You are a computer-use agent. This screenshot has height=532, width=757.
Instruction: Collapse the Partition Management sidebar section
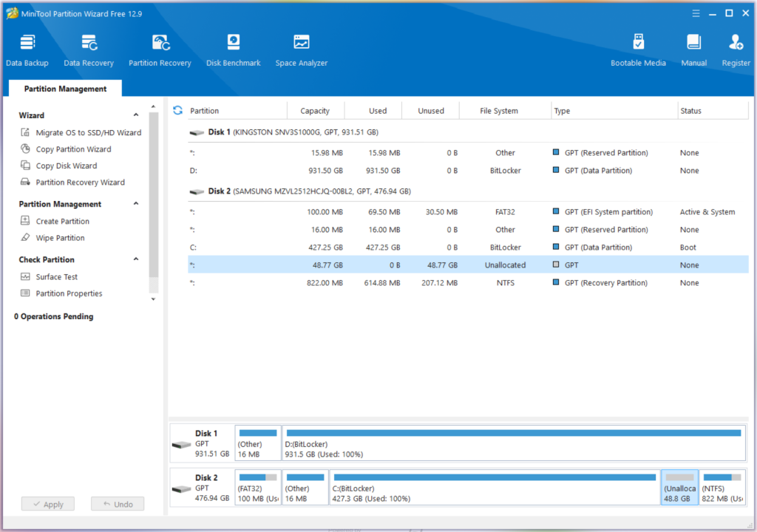click(136, 204)
